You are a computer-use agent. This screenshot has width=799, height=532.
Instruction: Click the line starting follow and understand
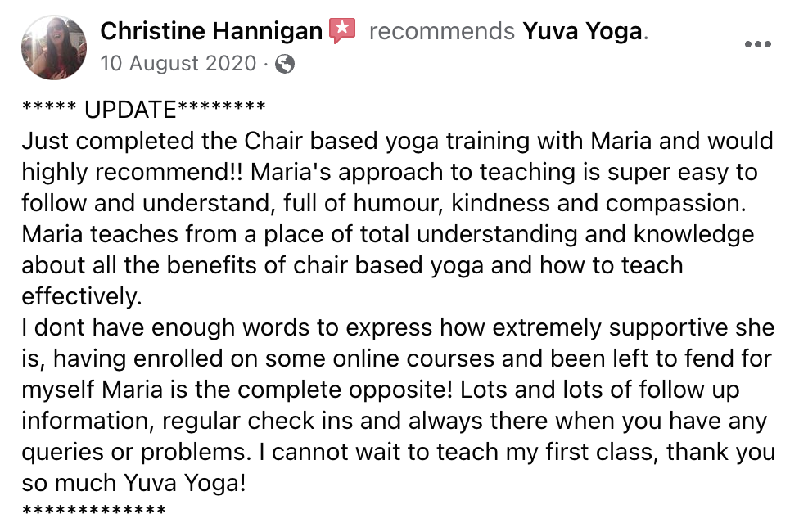[x=384, y=203]
